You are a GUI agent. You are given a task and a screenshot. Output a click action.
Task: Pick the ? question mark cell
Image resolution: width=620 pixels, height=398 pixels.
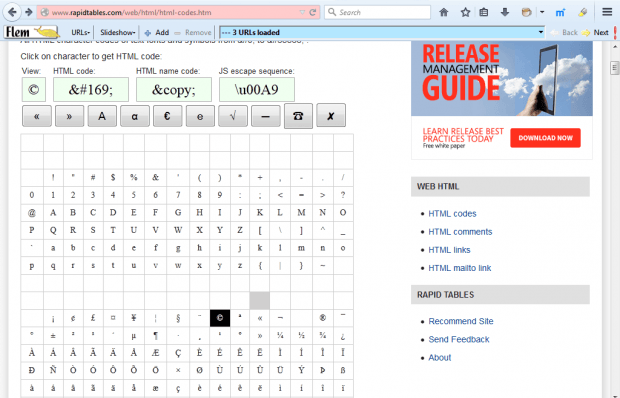point(343,195)
